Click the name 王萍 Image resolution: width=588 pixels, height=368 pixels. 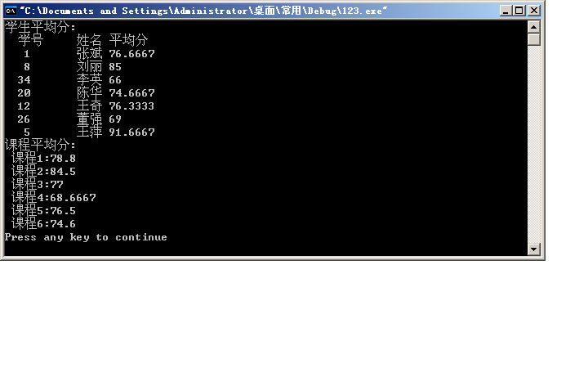(89, 132)
